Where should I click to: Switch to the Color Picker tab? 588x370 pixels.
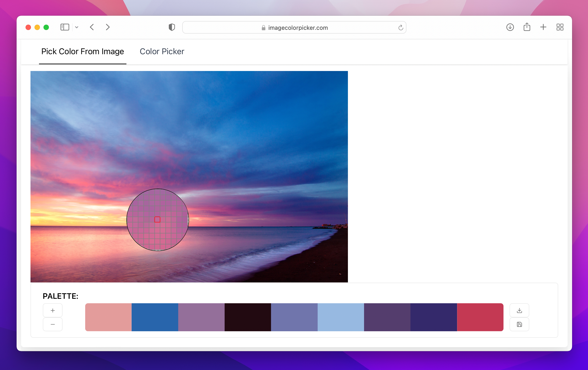(x=162, y=52)
